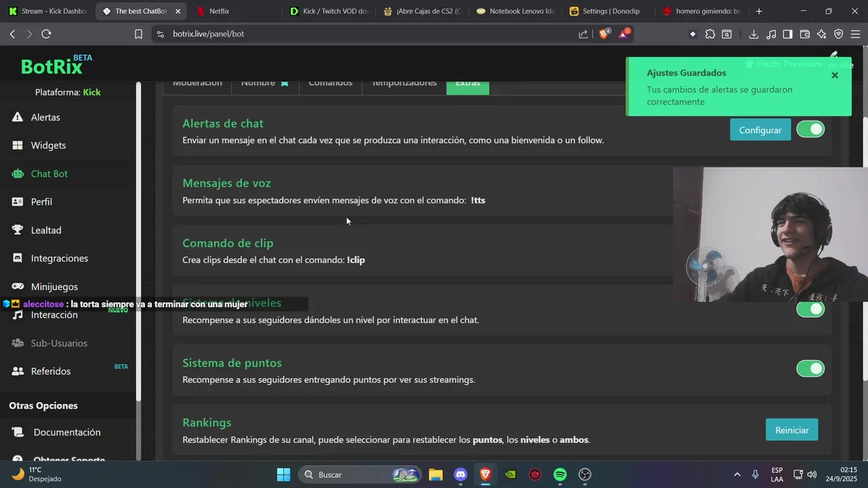The width and height of the screenshot is (868, 488).
Task: Switch to Notebook Lenovo tab
Action: [x=515, y=11]
